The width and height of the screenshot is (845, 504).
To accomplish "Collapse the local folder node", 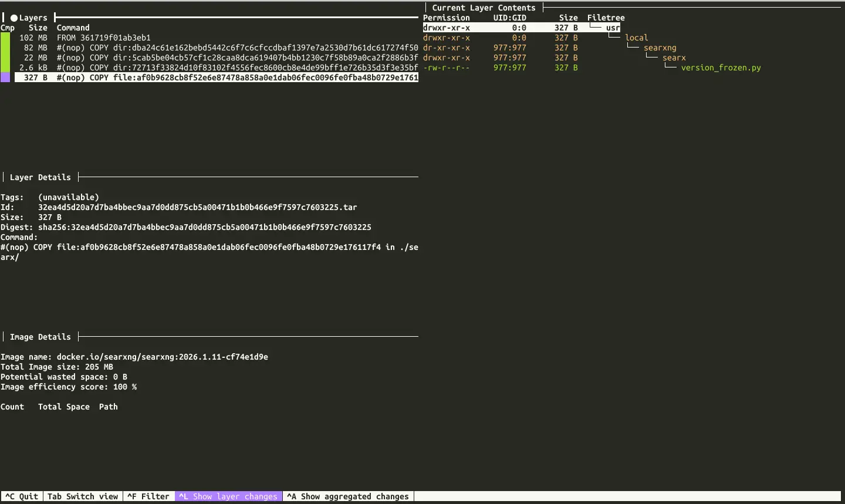I will click(x=636, y=38).
